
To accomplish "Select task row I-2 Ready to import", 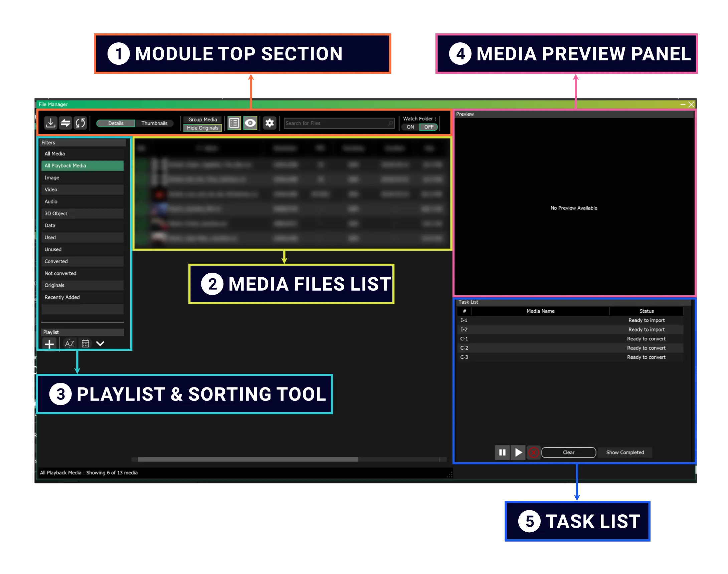I will coord(570,330).
